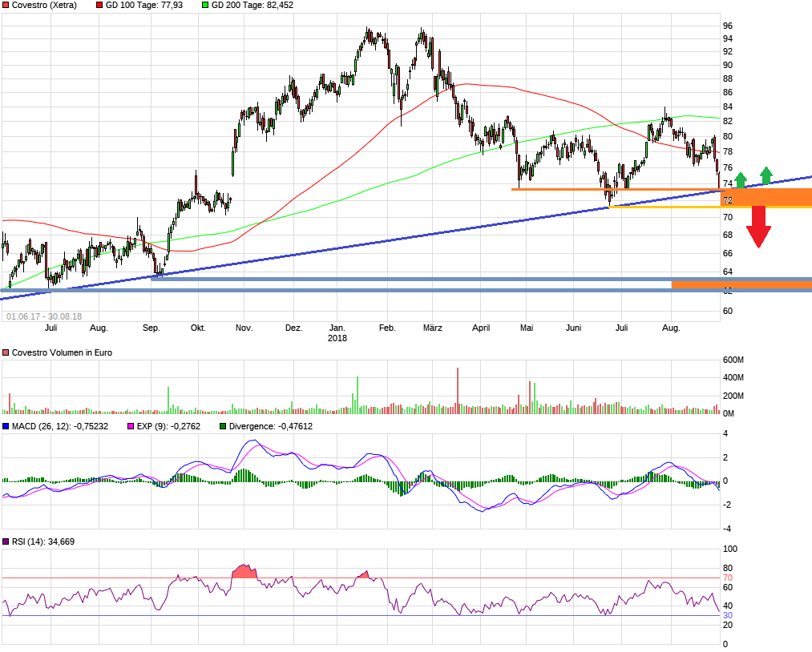The height and width of the screenshot is (652, 812).
Task: Click the '2018' year axis label
Action: pos(337,339)
